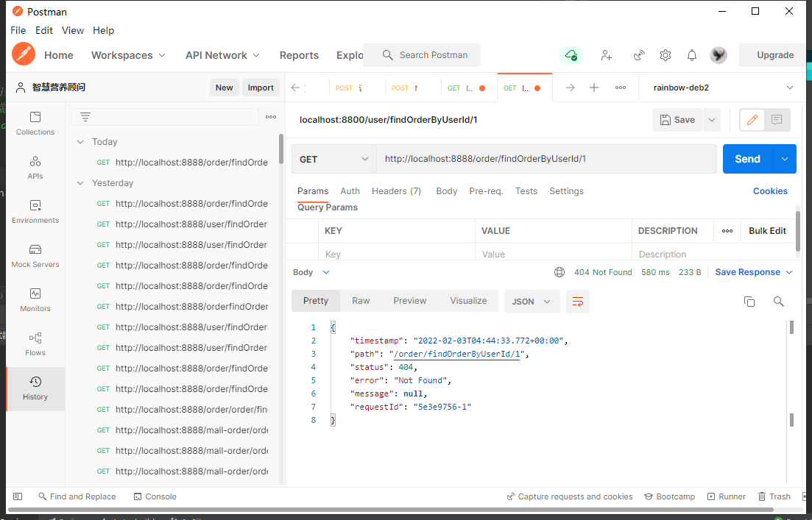
Task: Collapse the Yesterday history group
Action: 80,182
